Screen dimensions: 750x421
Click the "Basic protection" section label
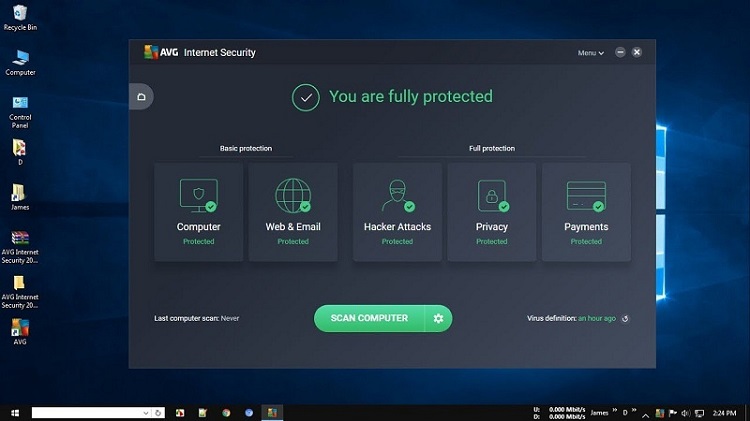pyautogui.click(x=246, y=148)
